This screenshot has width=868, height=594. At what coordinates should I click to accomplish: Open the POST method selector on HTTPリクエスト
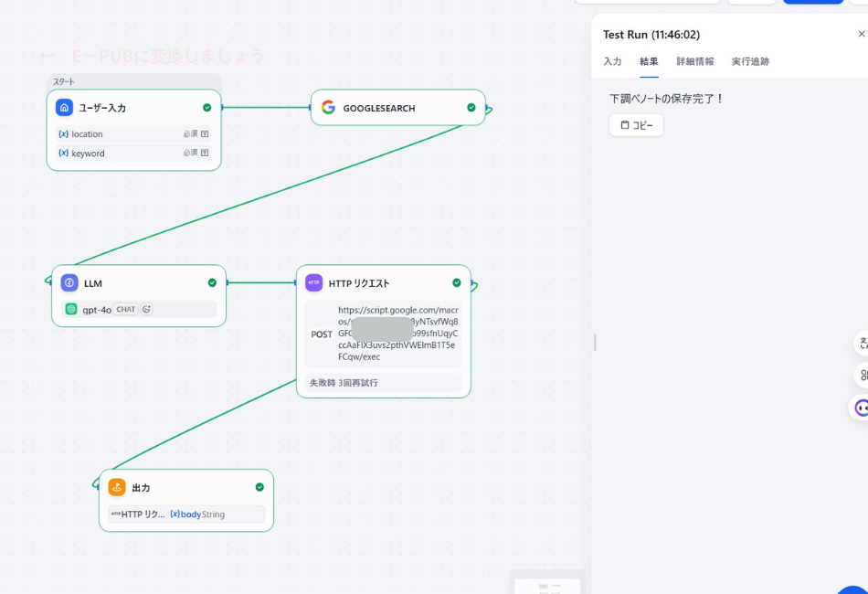pos(322,334)
